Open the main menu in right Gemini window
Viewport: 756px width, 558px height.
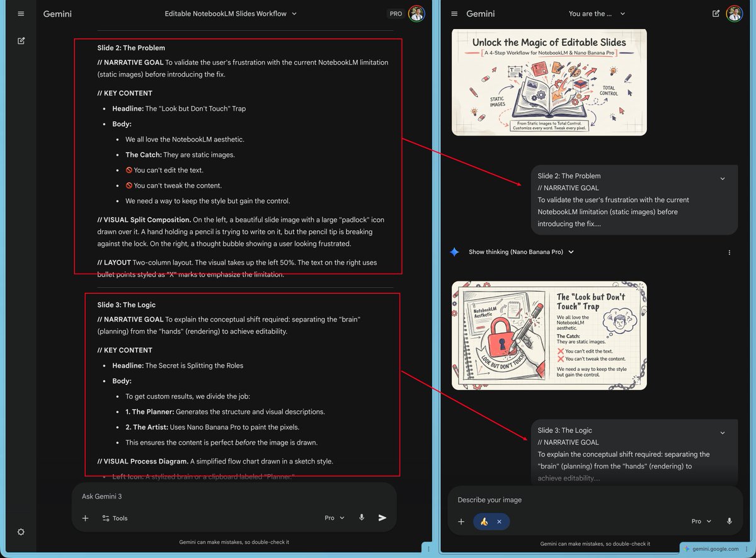click(x=453, y=14)
